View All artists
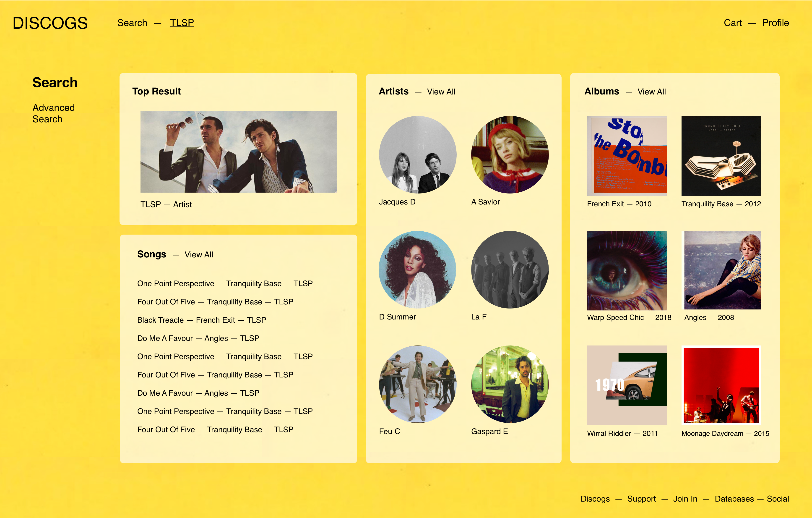The height and width of the screenshot is (518, 812). coord(441,92)
